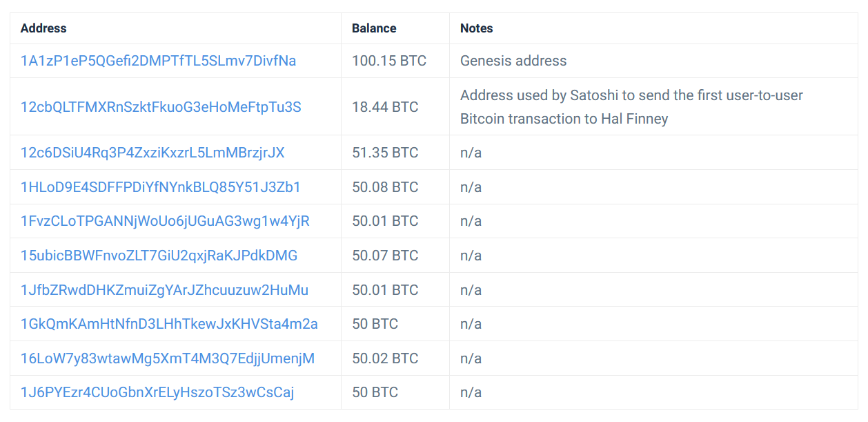Click the 18.44 BTC balance cell
This screenshot has height=422, width=868.
click(385, 107)
